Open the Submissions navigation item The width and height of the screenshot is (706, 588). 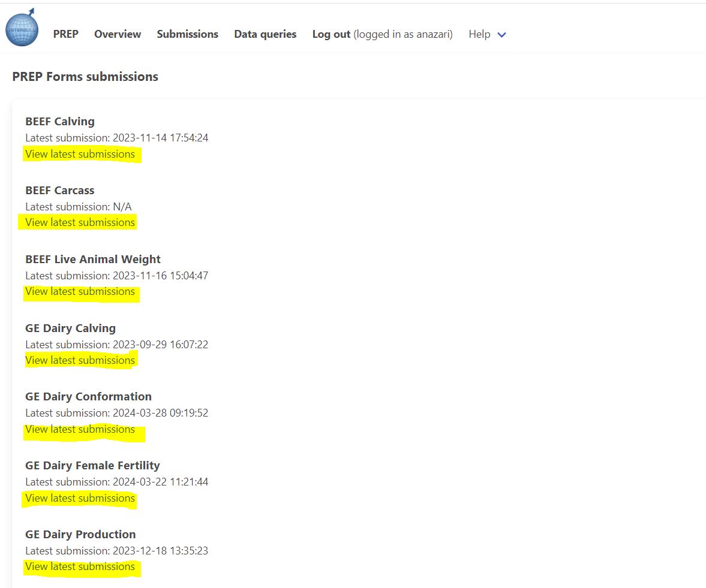tap(187, 34)
